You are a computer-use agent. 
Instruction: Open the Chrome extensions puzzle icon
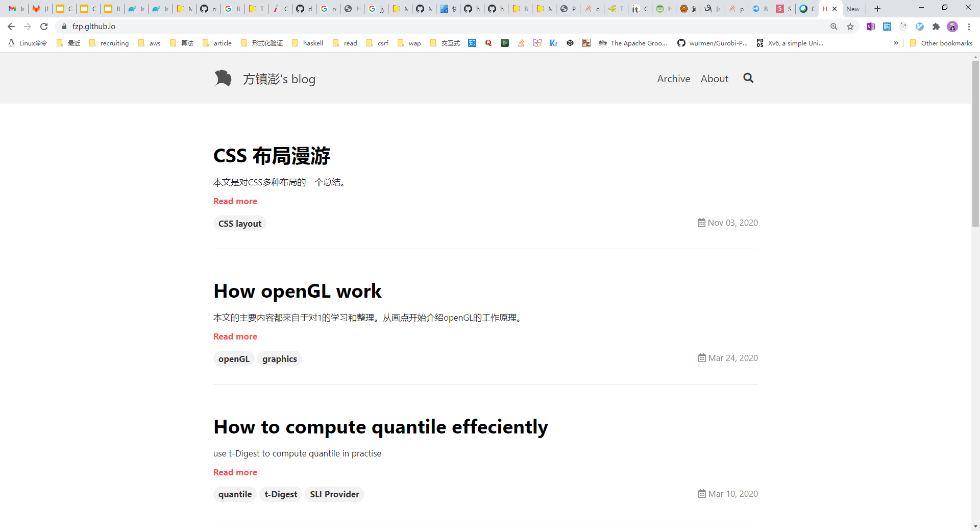point(936,27)
